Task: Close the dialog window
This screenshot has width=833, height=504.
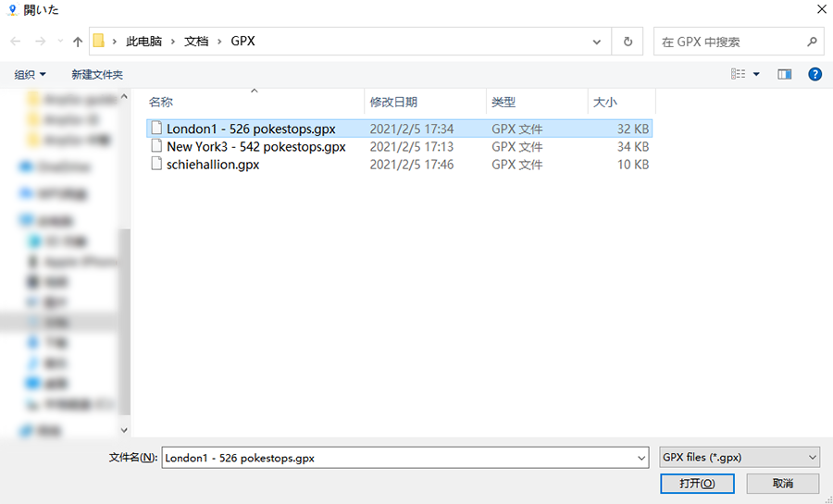Action: pos(821,9)
